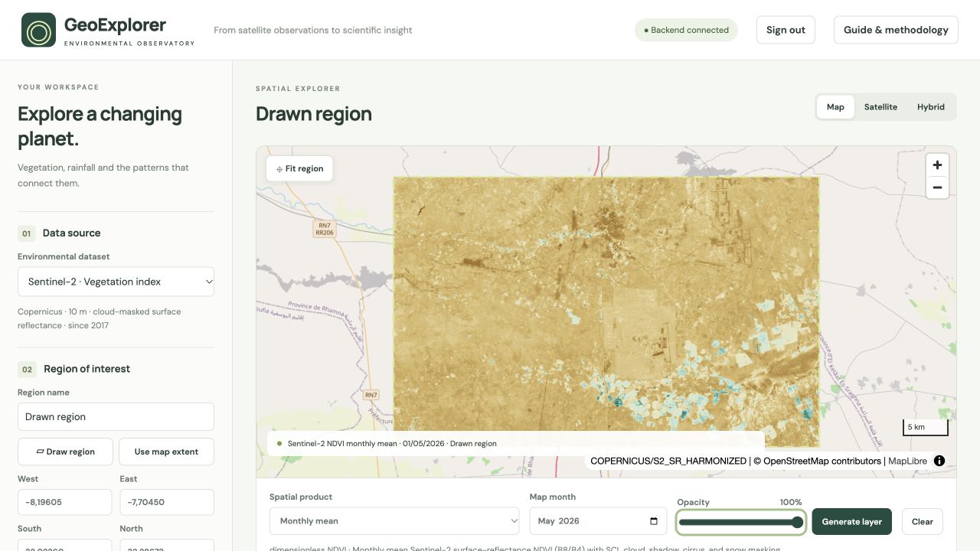Screen dimensions: 980x551
Task: Zoom out on the map
Action: pos(937,187)
